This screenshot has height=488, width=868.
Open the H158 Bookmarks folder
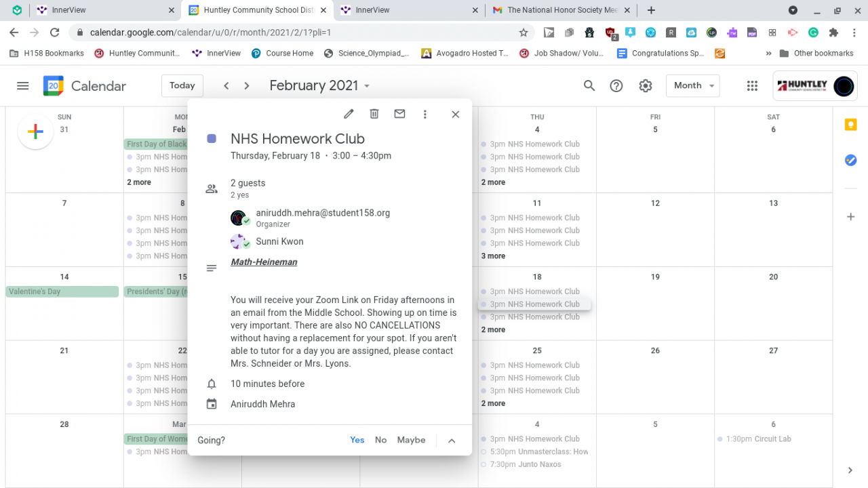click(x=47, y=54)
